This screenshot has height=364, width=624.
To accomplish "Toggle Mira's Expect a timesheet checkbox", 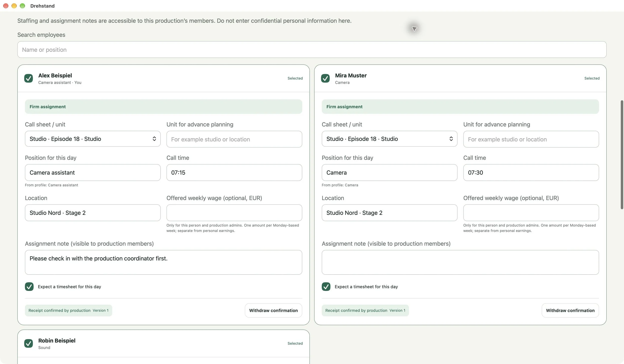I will coord(326,287).
